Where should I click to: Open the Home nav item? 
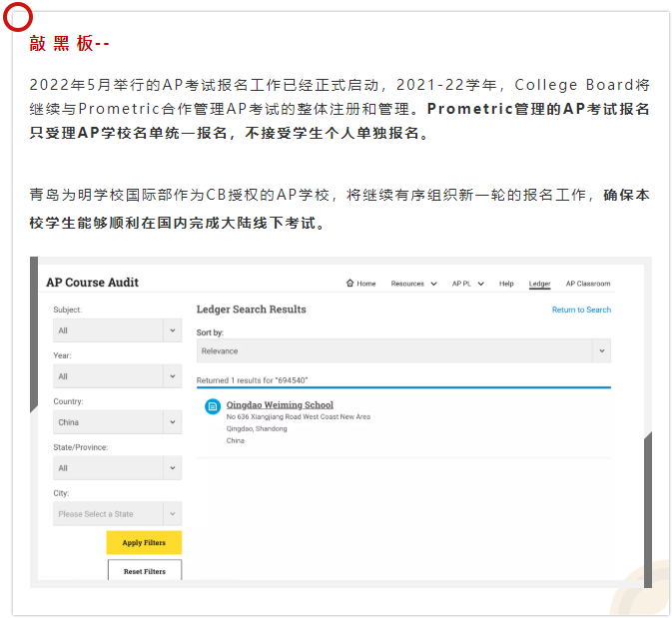[360, 284]
